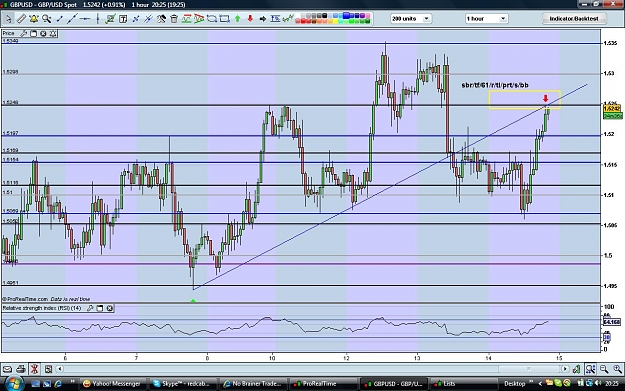This screenshot has width=625, height=391.
Task: Click the zoom in magnifier at bottom right
Action: coord(617,369)
